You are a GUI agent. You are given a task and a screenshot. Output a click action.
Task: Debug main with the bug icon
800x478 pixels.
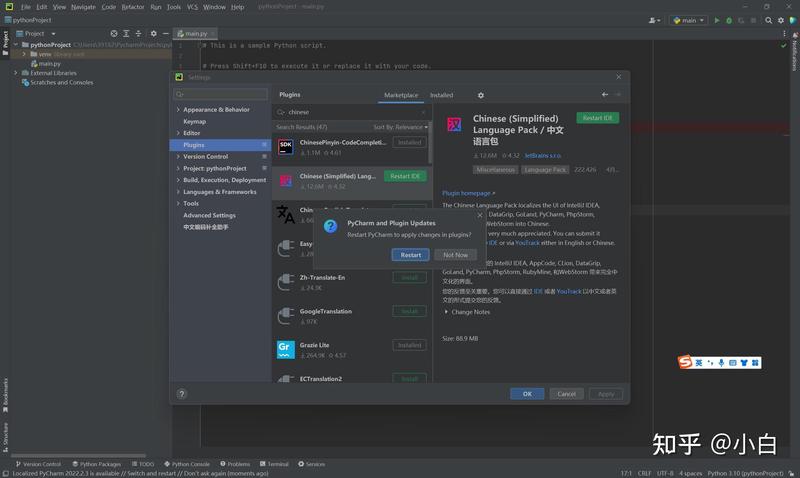click(x=729, y=20)
